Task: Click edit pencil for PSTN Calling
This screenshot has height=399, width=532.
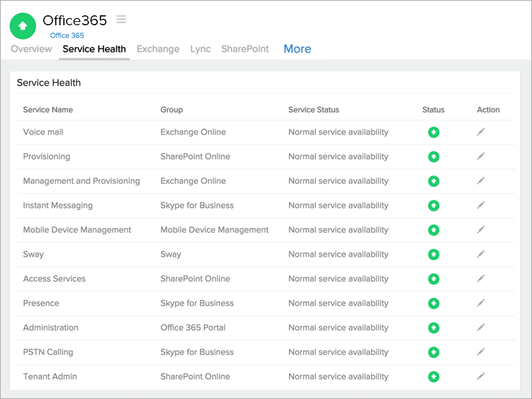Action: pos(481,352)
